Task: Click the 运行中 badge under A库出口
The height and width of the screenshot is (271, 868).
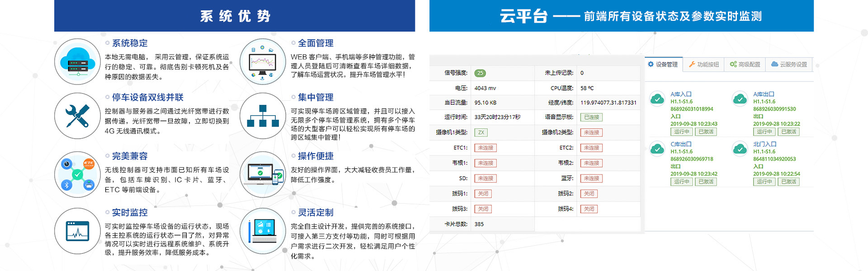Action: click(x=764, y=132)
